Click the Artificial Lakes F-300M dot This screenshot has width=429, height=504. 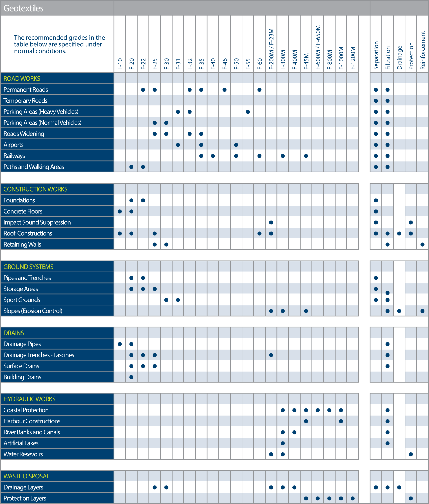283,443
